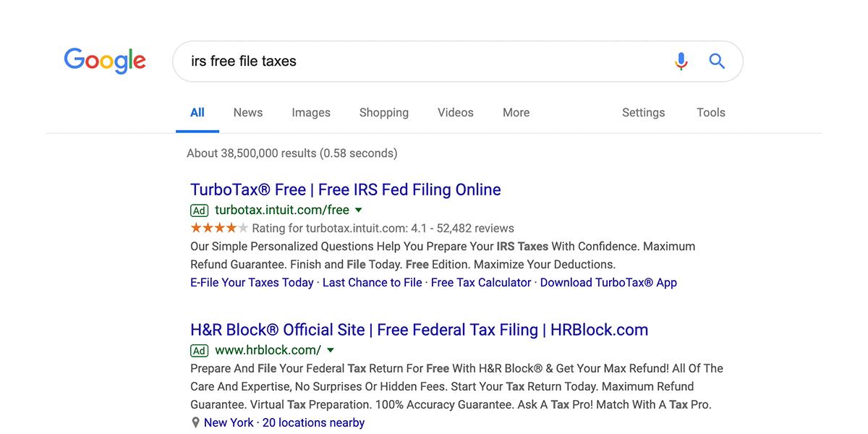
Task: Start voice search with the microphone icon
Action: 681,61
